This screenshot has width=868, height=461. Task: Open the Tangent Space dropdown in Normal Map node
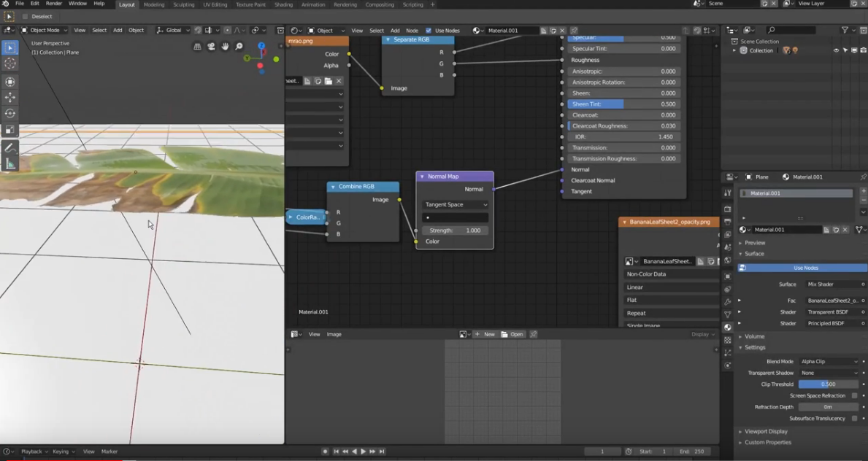click(x=454, y=204)
